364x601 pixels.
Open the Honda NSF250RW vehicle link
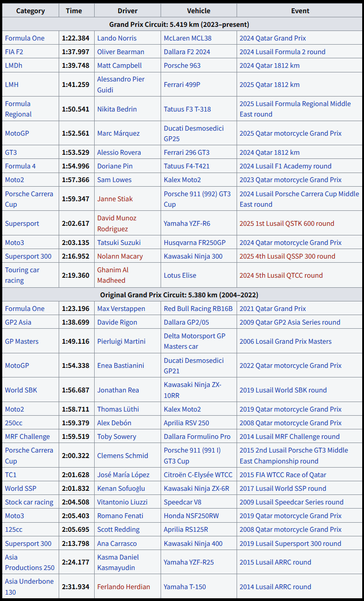tap(191, 516)
